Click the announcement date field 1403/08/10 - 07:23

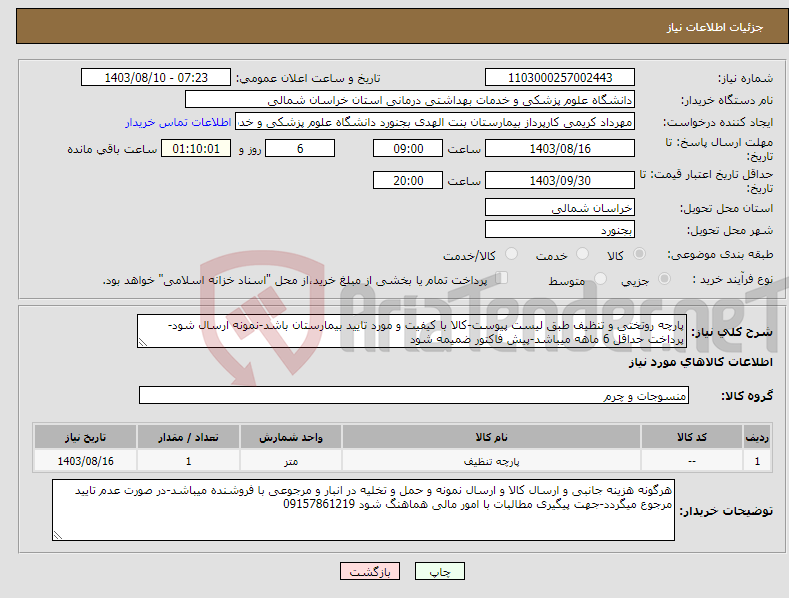pyautogui.click(x=156, y=78)
